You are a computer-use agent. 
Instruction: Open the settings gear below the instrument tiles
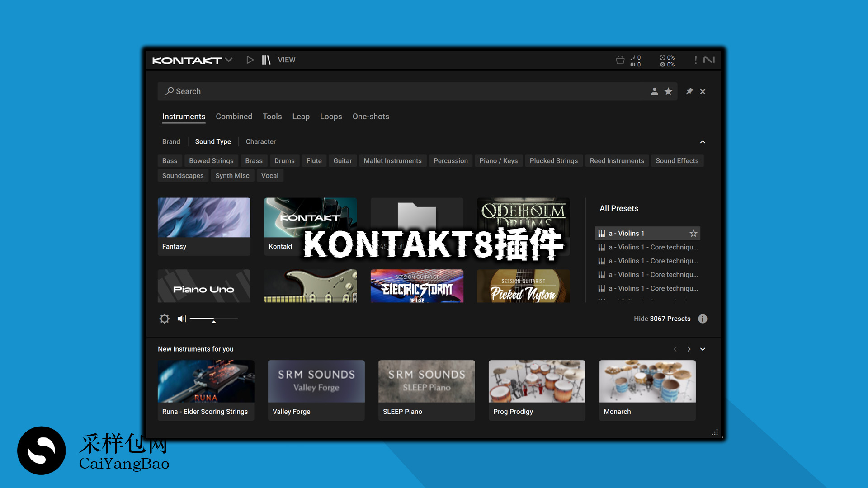(x=164, y=319)
